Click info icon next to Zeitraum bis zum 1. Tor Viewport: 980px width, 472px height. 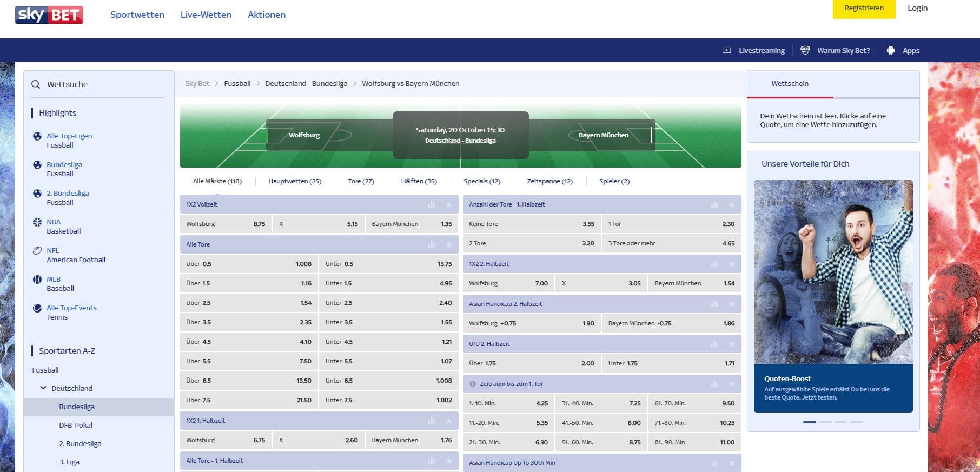[473, 384]
